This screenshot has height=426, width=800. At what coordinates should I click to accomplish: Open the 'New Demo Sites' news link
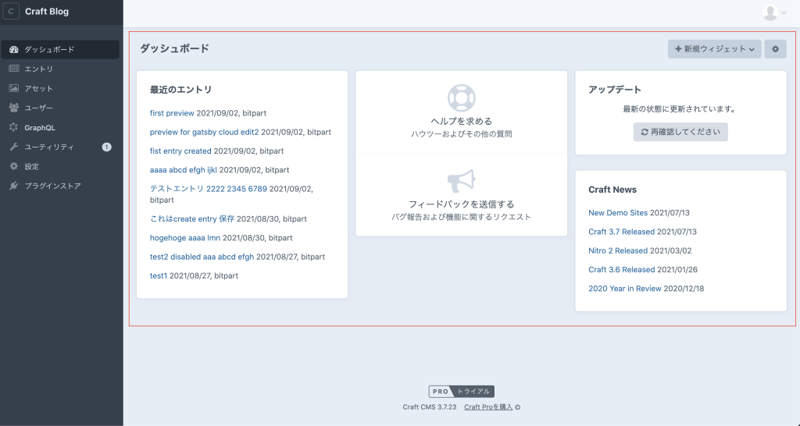(x=618, y=213)
